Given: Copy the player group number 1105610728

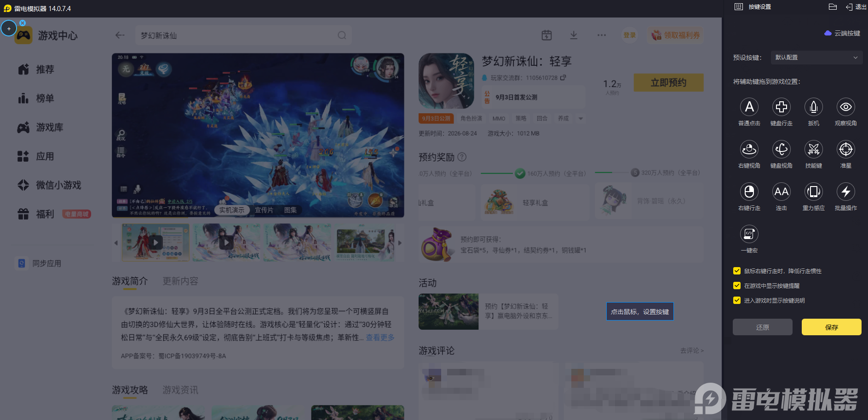Looking at the screenshot, I should (563, 77).
